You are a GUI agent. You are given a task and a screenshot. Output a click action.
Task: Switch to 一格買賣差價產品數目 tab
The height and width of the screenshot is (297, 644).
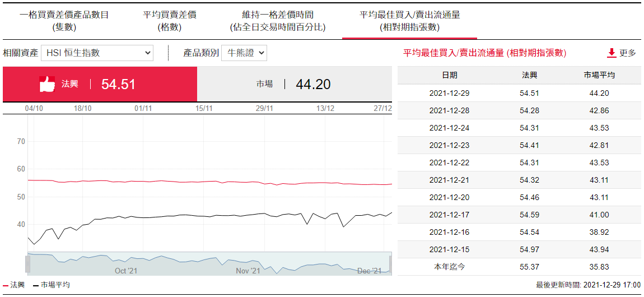(x=64, y=21)
